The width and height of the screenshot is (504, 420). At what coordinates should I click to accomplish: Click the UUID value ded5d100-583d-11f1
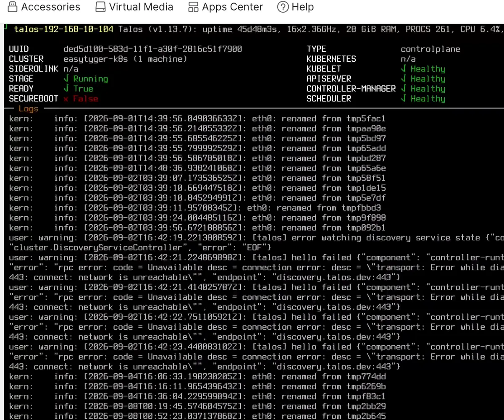pos(153,49)
